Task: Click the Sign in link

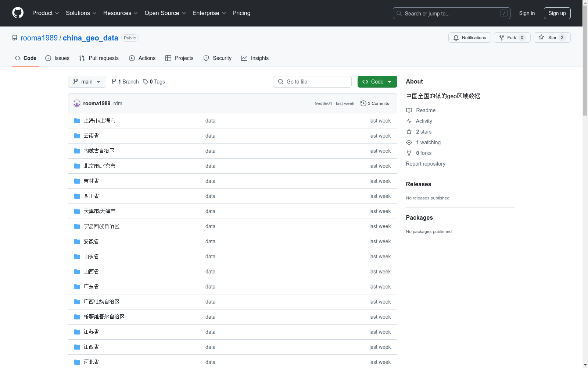Action: [527, 13]
